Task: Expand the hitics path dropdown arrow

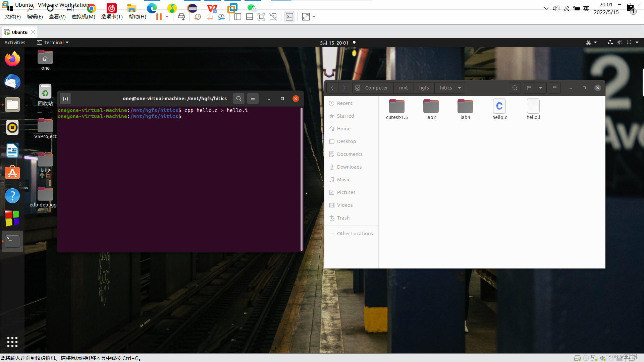Action: click(460, 88)
